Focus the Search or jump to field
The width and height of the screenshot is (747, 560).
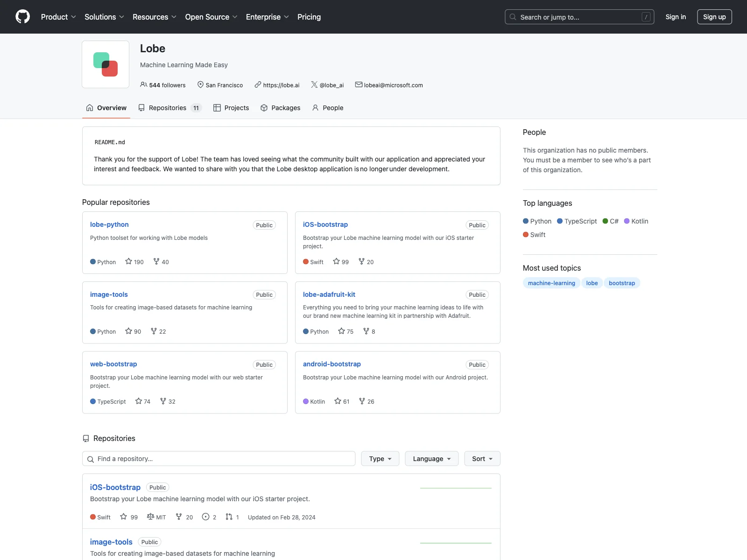[579, 17]
